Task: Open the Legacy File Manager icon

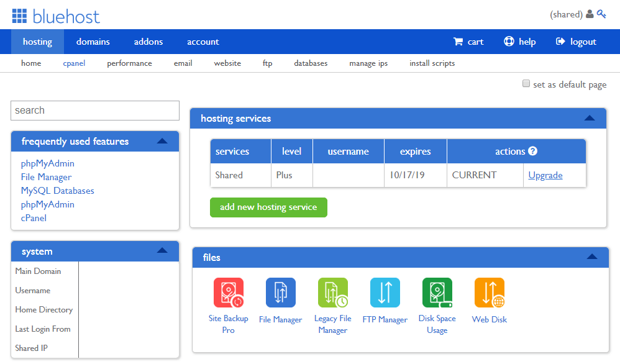Action: [x=333, y=293]
